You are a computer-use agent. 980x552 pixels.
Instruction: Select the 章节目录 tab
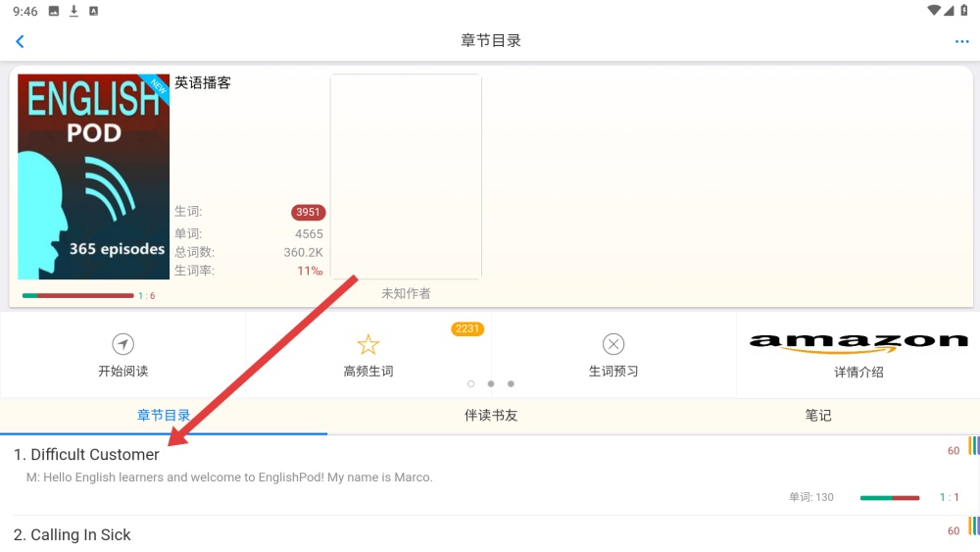tap(164, 416)
